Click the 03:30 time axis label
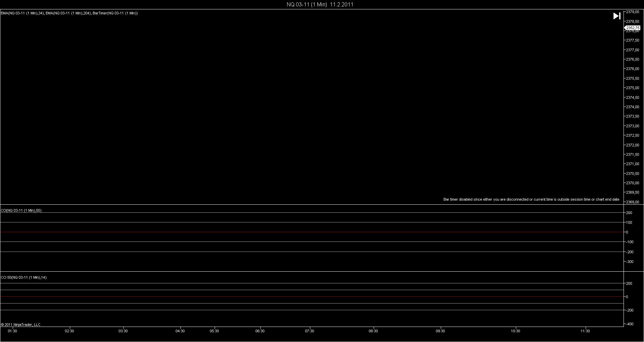644x342 pixels. click(123, 331)
